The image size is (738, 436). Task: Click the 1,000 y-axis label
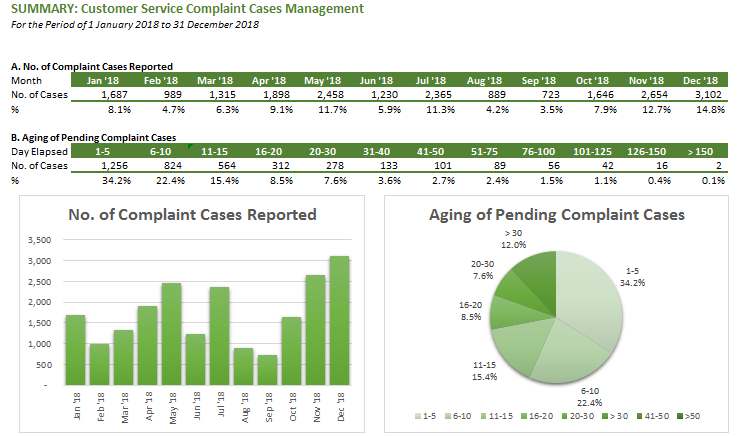(x=40, y=344)
